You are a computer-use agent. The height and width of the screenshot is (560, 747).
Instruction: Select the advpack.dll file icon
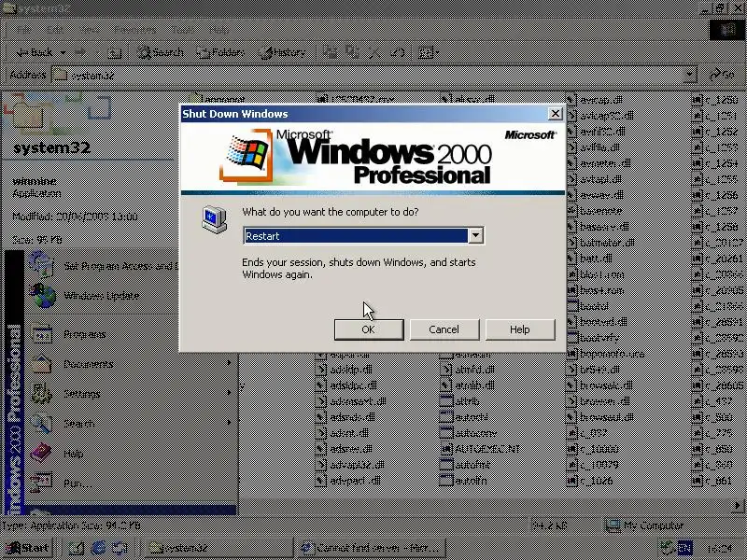[321, 481]
